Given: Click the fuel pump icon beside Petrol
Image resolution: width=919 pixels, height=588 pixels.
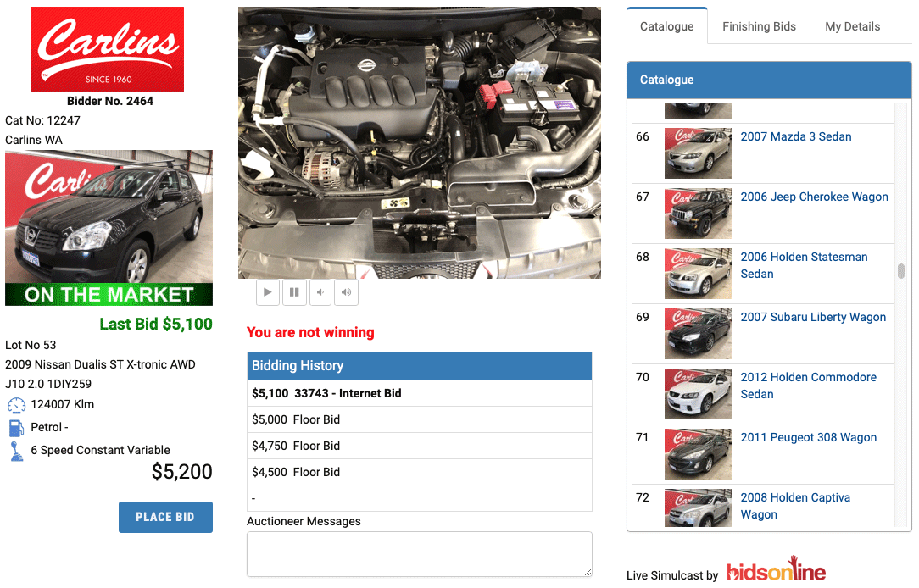Looking at the screenshot, I should (16, 428).
